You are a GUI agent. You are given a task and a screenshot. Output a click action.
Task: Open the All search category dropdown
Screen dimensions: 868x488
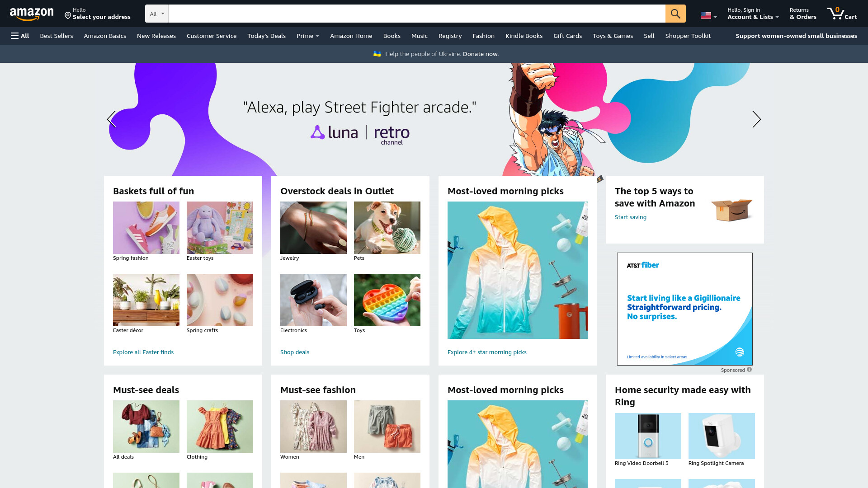point(157,14)
